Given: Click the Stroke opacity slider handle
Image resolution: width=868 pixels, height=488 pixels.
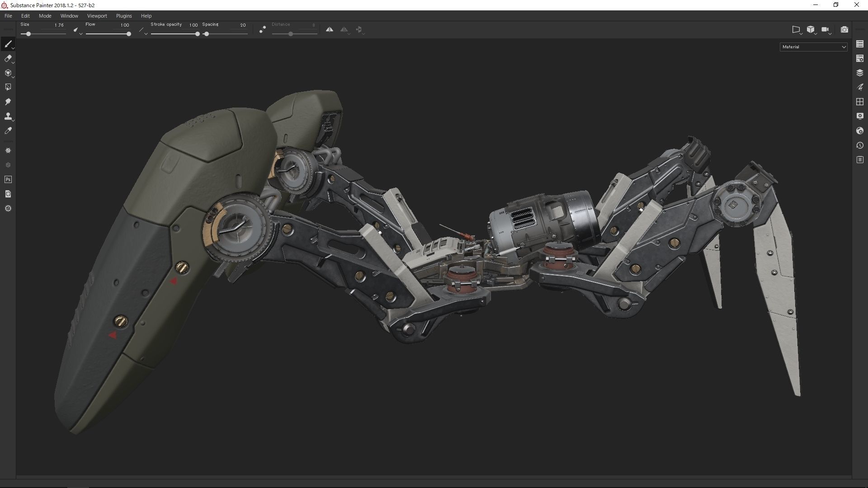Looking at the screenshot, I should click(x=197, y=34).
